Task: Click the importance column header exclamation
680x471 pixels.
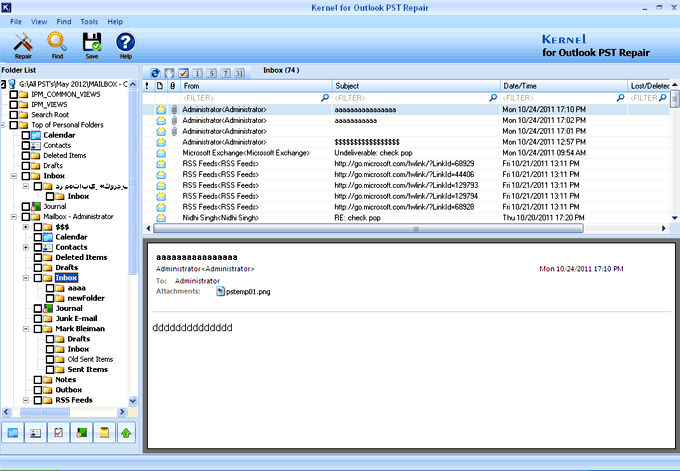Action: click(x=147, y=86)
